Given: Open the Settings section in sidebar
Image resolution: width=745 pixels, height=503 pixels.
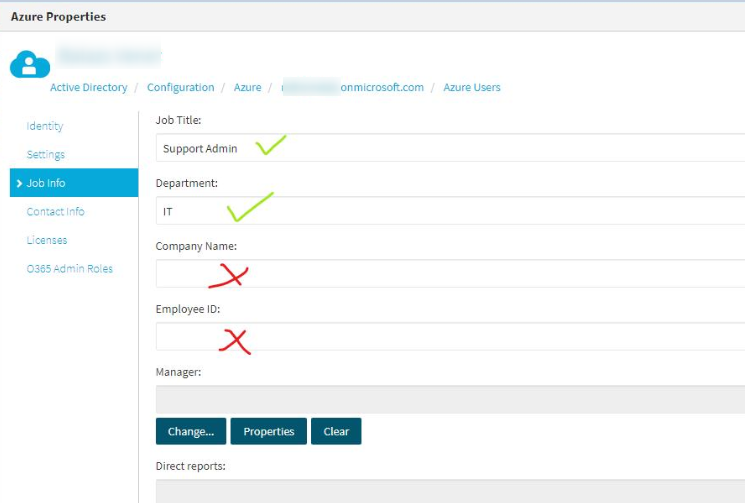Looking at the screenshot, I should (x=46, y=155).
